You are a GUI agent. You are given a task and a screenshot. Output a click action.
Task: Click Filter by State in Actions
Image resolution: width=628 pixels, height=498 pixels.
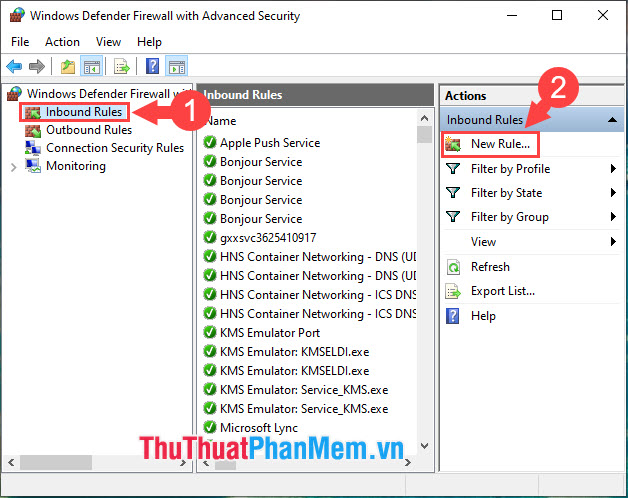(x=506, y=193)
